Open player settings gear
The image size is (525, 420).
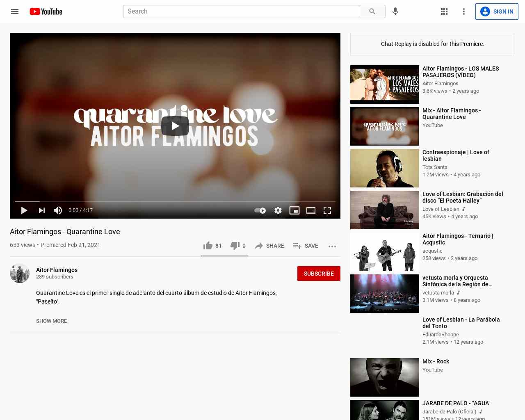[x=278, y=210]
